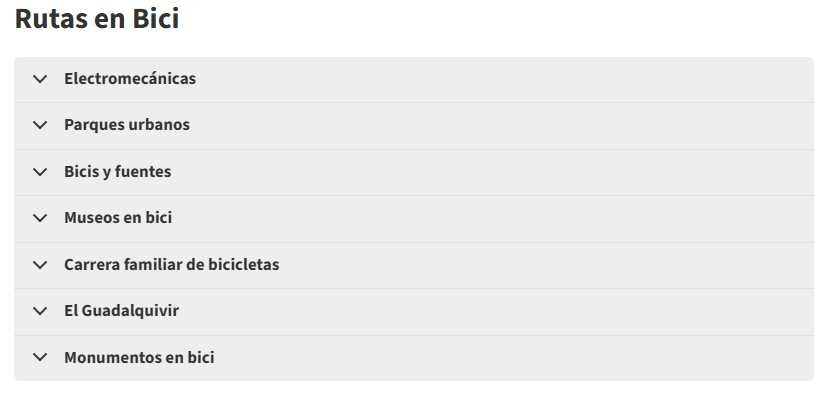Click the chevron icon beside El Guadalquivir

click(40, 311)
